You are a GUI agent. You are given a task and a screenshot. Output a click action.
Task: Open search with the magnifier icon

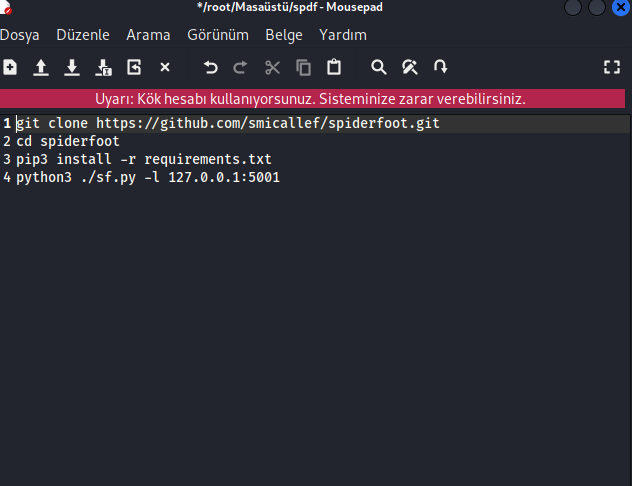point(378,67)
